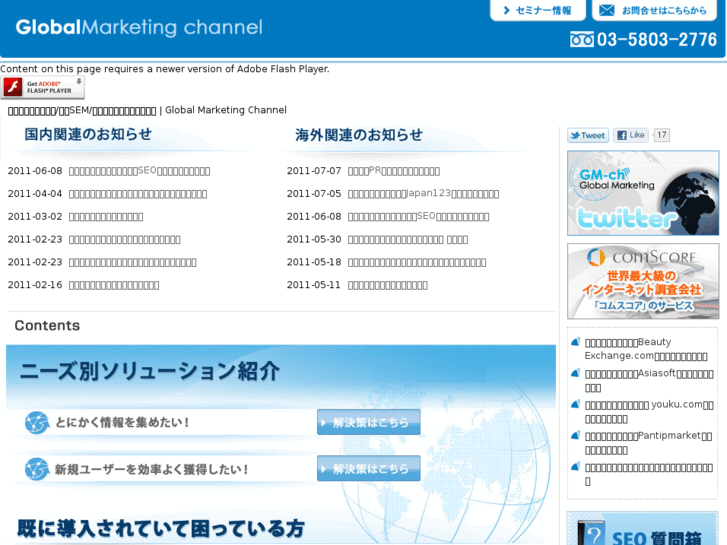Click the Twitter bird icon in Tweet button
The height and width of the screenshot is (545, 727).
coord(575,135)
